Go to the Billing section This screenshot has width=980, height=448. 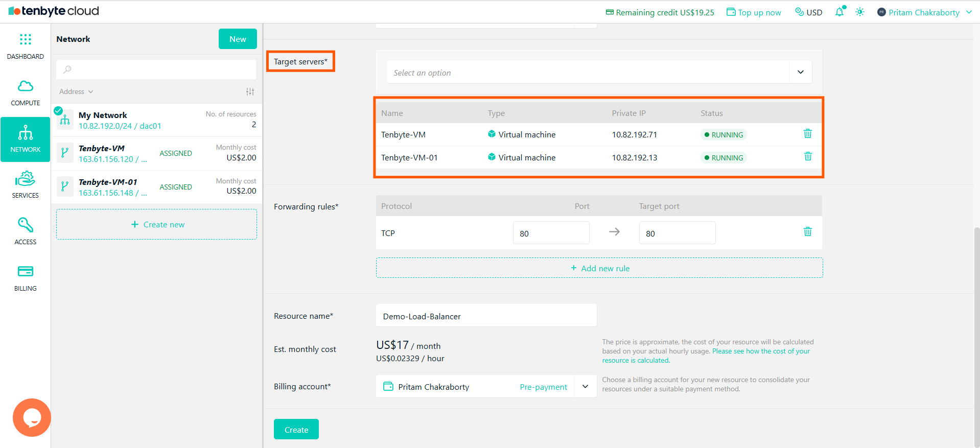(25, 278)
